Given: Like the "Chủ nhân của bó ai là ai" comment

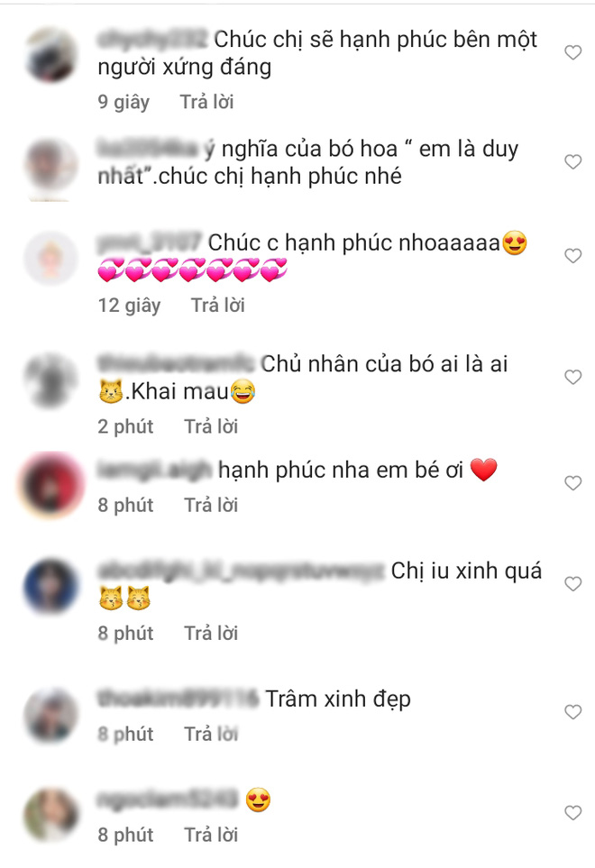Looking at the screenshot, I should pos(572,377).
